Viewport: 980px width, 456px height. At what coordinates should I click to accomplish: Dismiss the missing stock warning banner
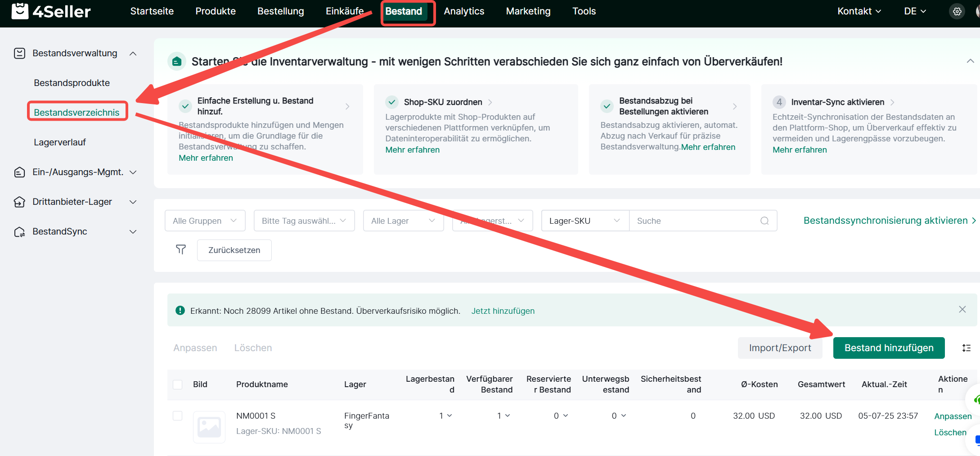[x=962, y=309]
